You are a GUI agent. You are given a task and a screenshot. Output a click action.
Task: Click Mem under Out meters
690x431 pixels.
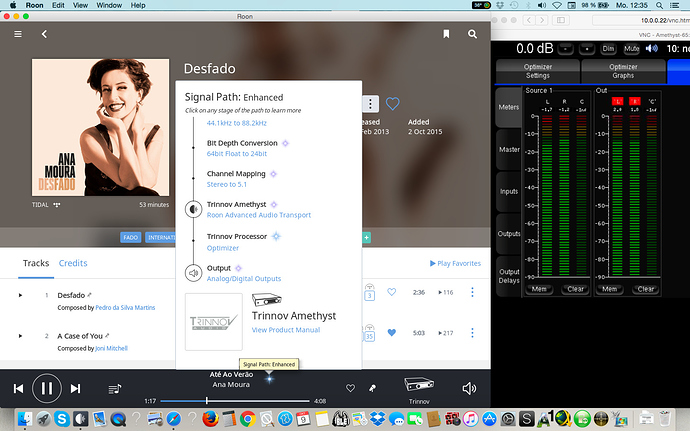pos(609,289)
